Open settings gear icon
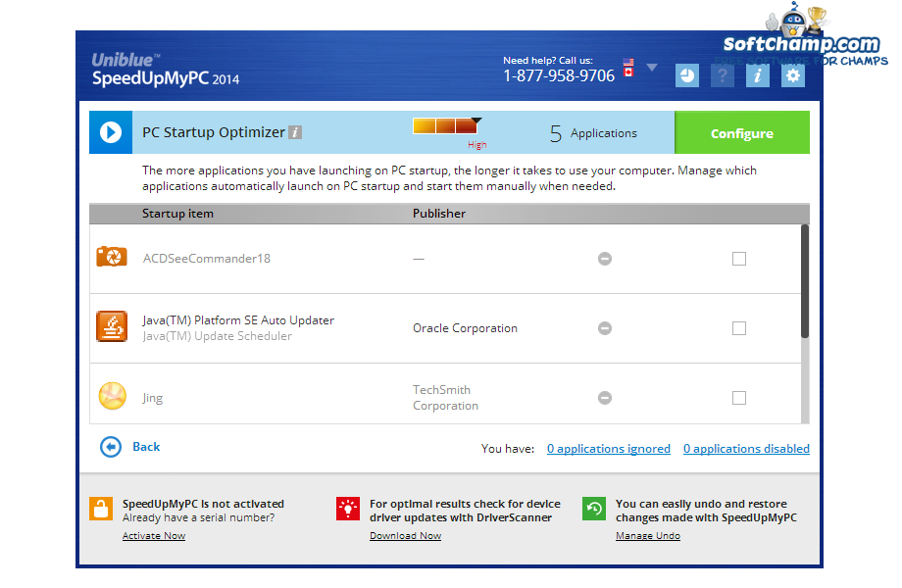Viewport: 902px width, 588px height. [793, 75]
